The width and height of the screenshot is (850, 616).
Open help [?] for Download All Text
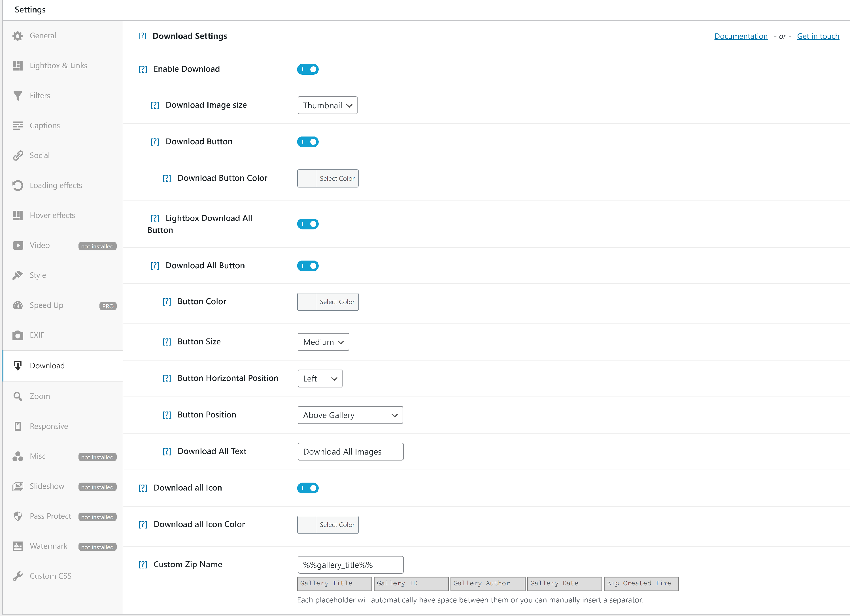pos(167,451)
